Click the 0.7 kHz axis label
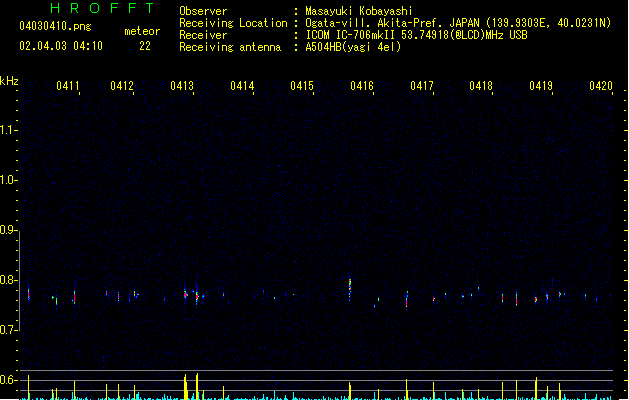Viewport: 629px width, 400px height. [x=8, y=330]
